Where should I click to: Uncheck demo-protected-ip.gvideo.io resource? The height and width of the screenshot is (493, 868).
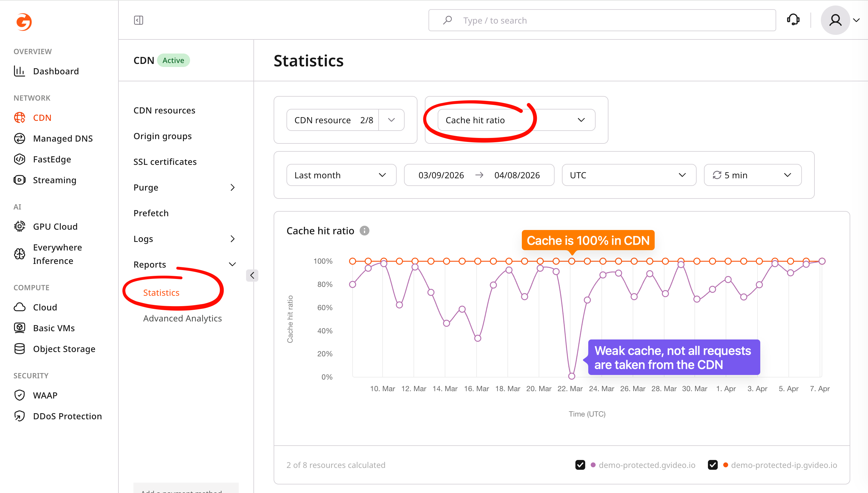tap(713, 465)
